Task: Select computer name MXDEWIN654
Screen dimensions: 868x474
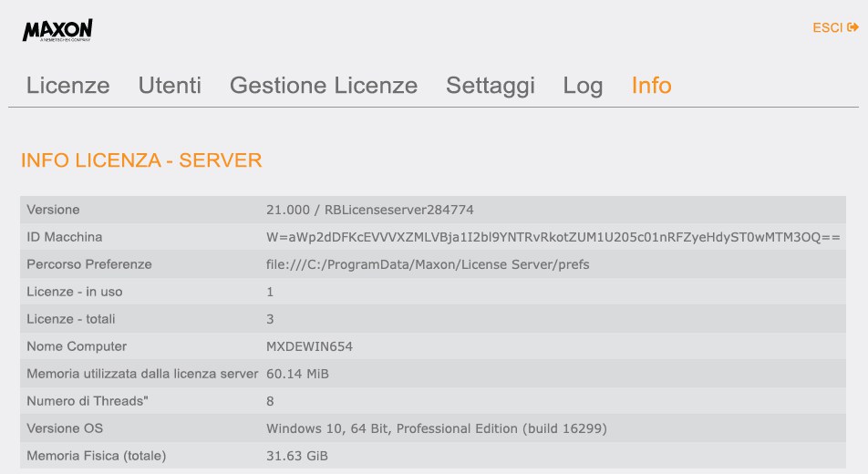Action: 309,346
